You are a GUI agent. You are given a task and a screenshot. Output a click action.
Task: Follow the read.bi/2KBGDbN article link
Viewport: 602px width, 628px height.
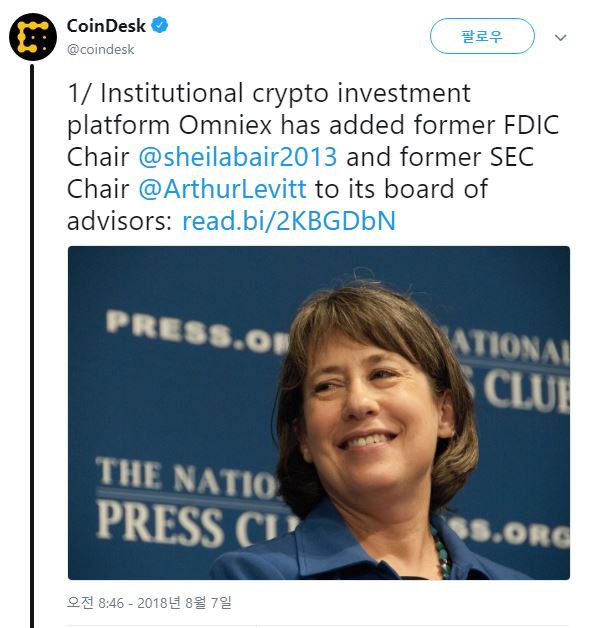[x=289, y=221]
